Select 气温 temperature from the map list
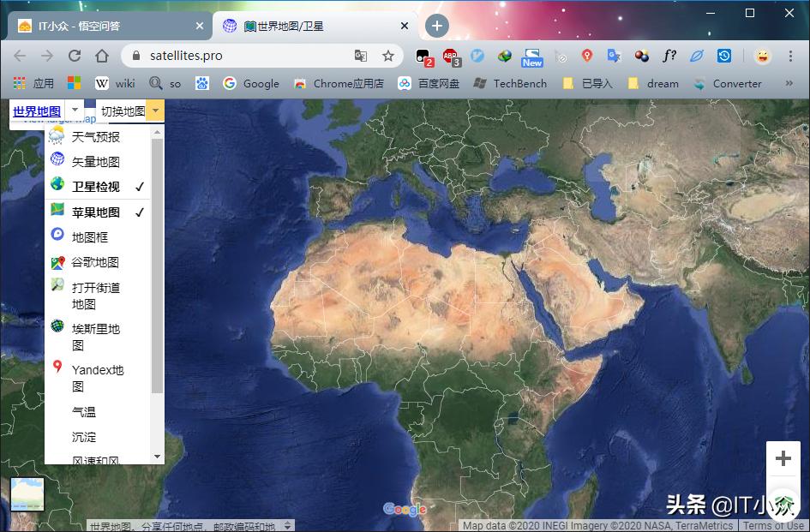 coord(84,412)
